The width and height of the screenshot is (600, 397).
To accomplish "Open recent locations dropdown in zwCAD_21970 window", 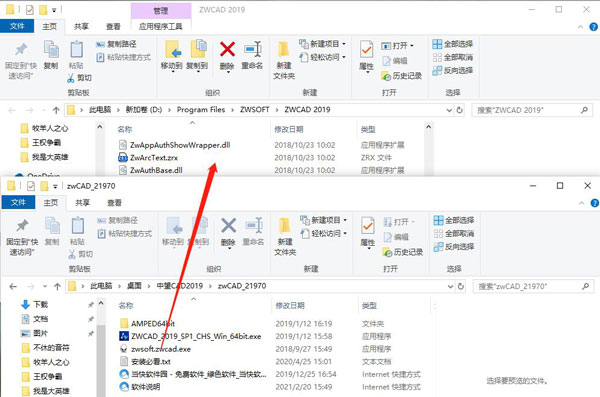I will (x=45, y=286).
